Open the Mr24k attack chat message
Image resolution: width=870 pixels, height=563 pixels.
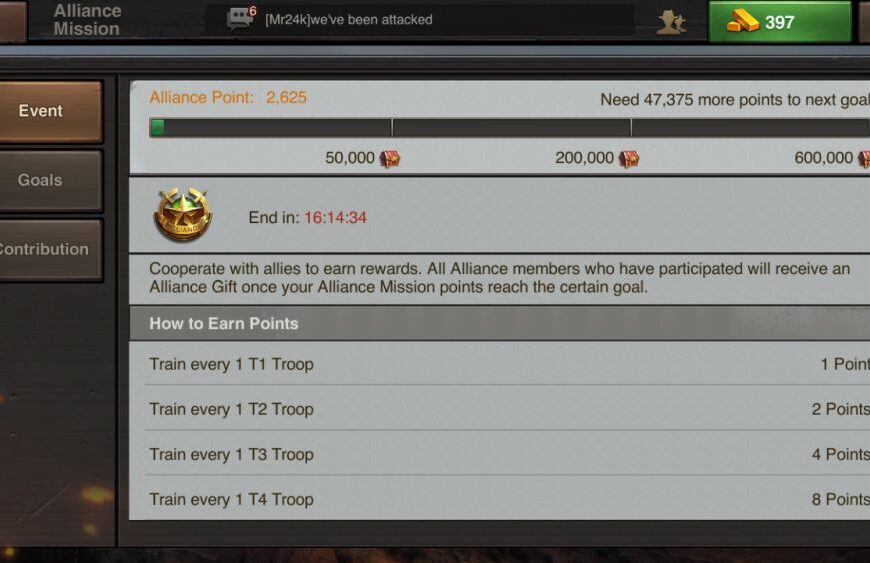tap(348, 19)
